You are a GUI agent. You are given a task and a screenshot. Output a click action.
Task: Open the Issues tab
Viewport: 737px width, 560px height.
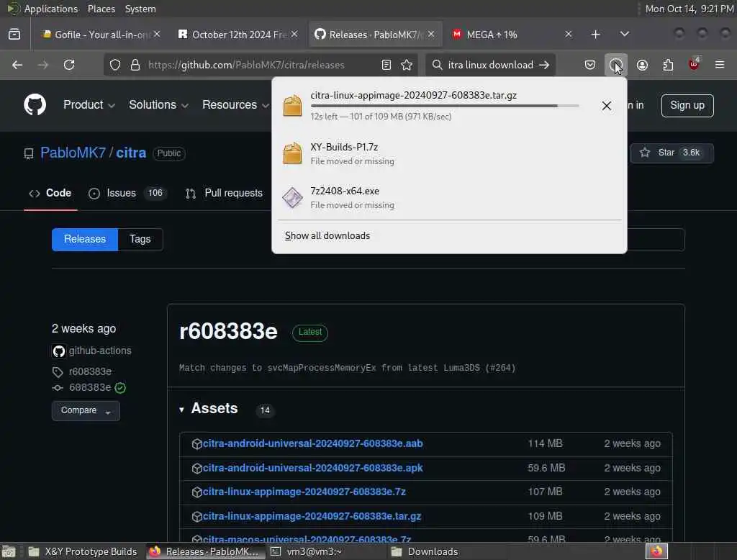coord(127,193)
